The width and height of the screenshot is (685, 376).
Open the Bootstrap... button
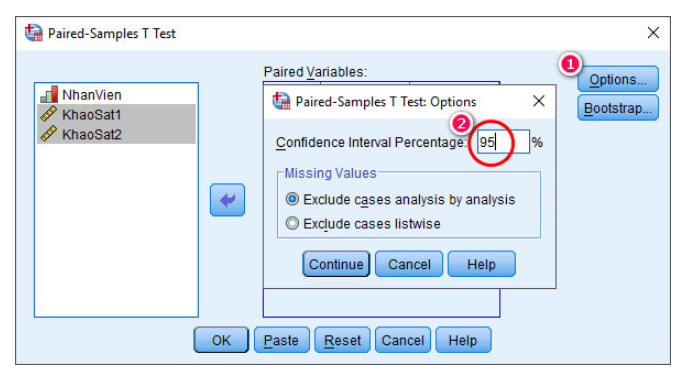(x=618, y=108)
